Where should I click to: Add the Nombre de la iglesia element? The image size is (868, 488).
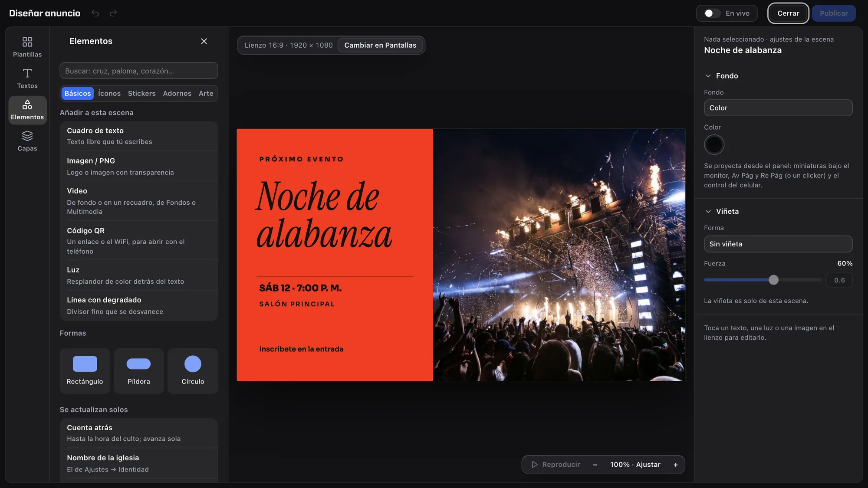click(x=139, y=463)
